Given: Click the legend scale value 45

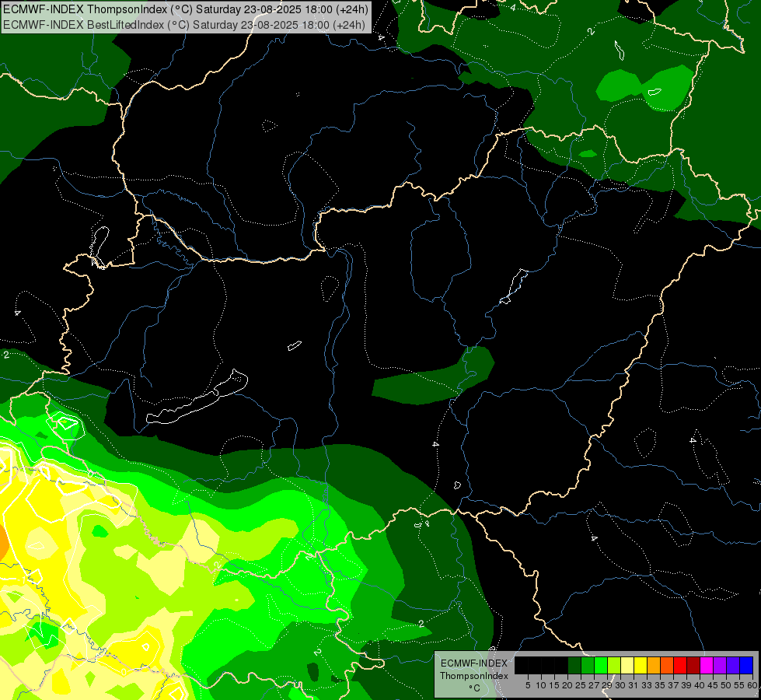Looking at the screenshot, I should 713,685.
